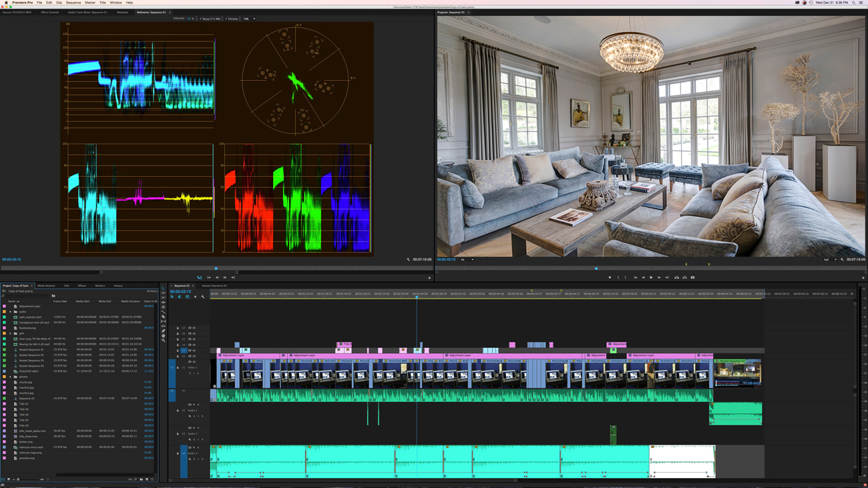Image resolution: width=868 pixels, height=488 pixels.
Task: Step back one frame in the Program monitor
Action: [x=644, y=277]
